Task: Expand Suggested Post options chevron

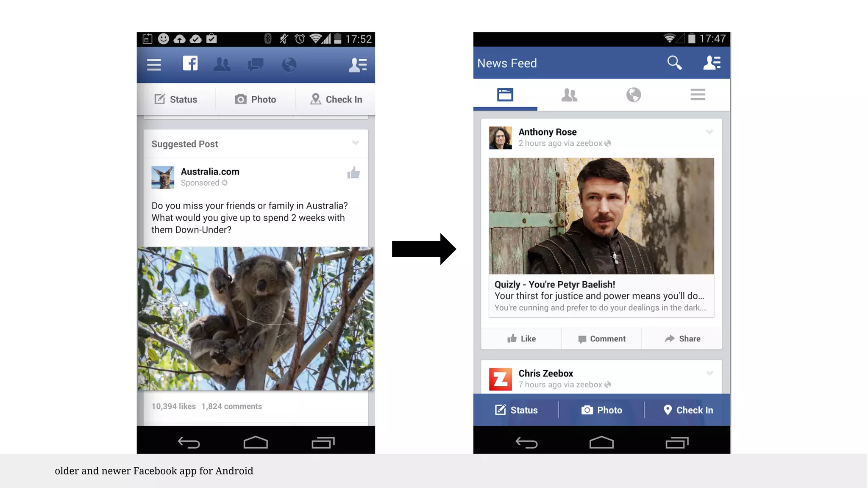Action: point(356,143)
